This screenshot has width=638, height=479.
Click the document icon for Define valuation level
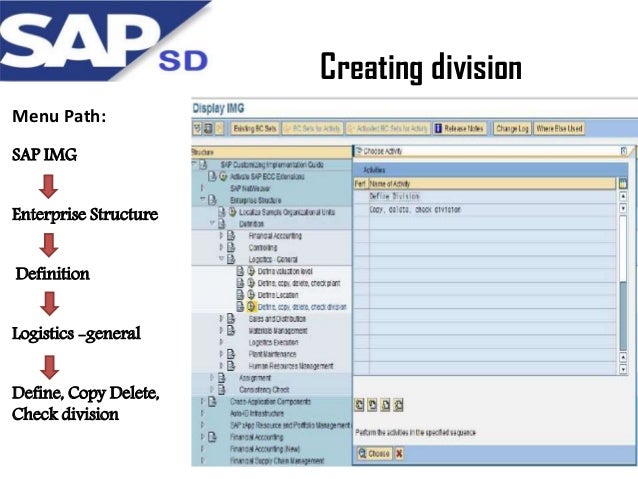click(240, 271)
